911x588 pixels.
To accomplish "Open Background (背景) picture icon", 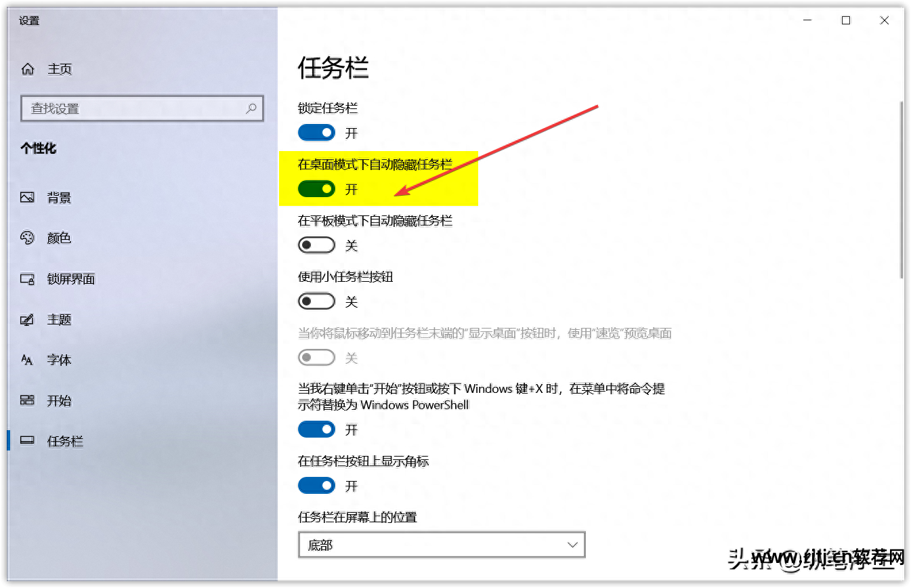I will coord(27,198).
